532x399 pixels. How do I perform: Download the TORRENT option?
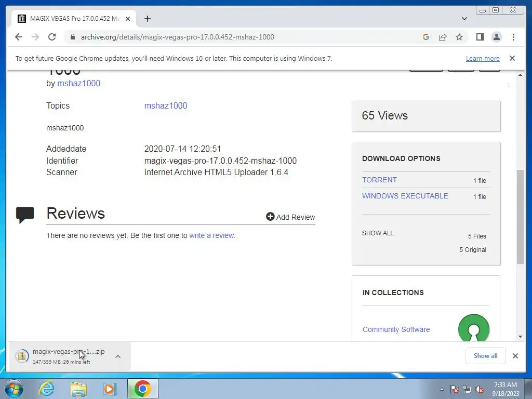pyautogui.click(x=379, y=180)
